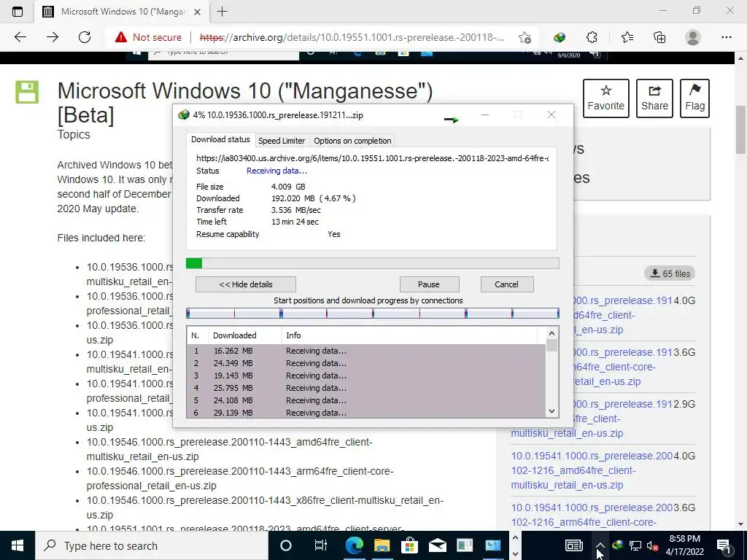This screenshot has height=560, width=747.
Task: Switch to Speed Limiter tab
Action: pyautogui.click(x=282, y=141)
